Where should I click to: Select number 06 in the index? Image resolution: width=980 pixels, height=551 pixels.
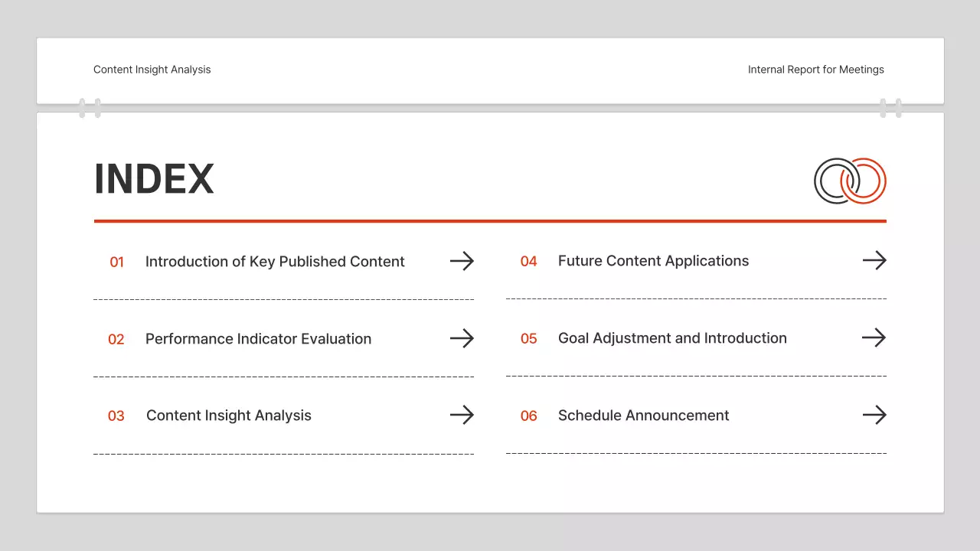point(528,416)
